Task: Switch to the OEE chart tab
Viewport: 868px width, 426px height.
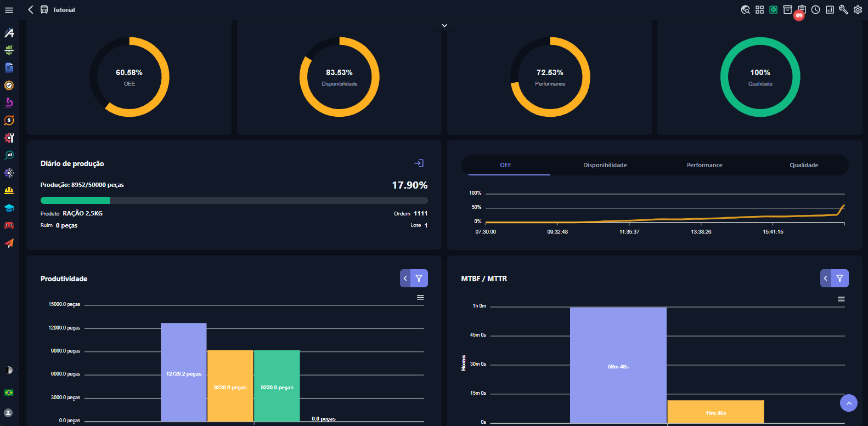Action: coord(506,165)
